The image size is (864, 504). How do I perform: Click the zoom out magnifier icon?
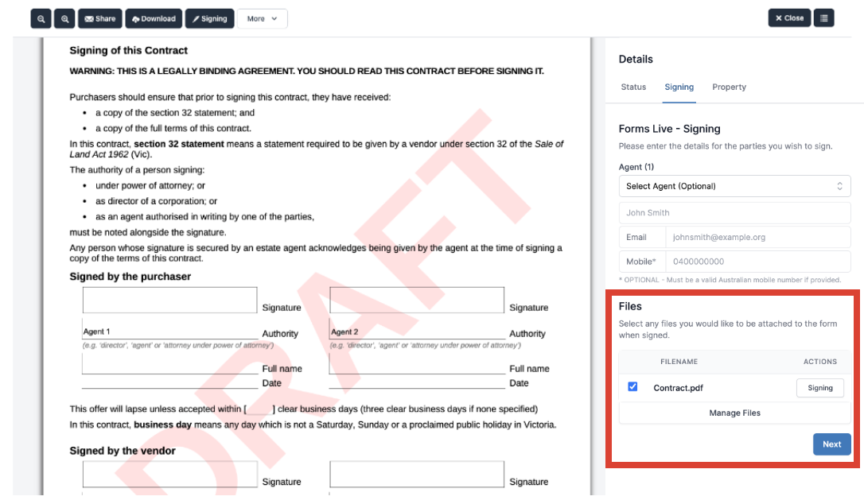click(x=41, y=18)
